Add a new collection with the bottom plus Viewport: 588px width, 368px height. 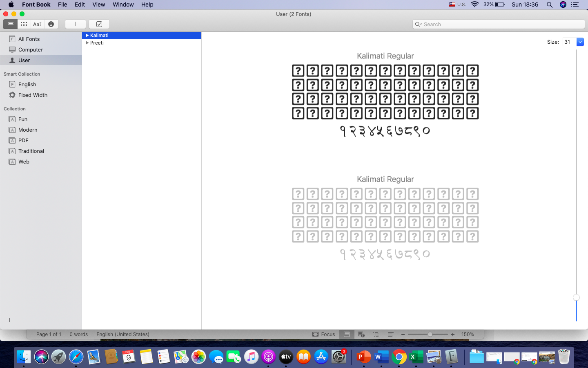(x=10, y=320)
